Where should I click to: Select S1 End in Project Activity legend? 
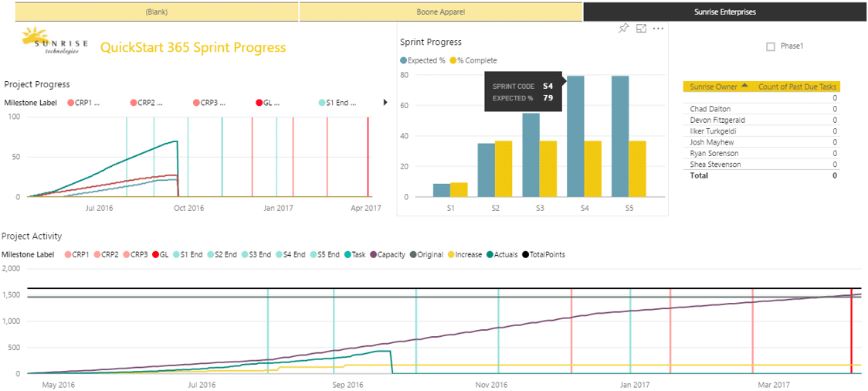point(187,255)
